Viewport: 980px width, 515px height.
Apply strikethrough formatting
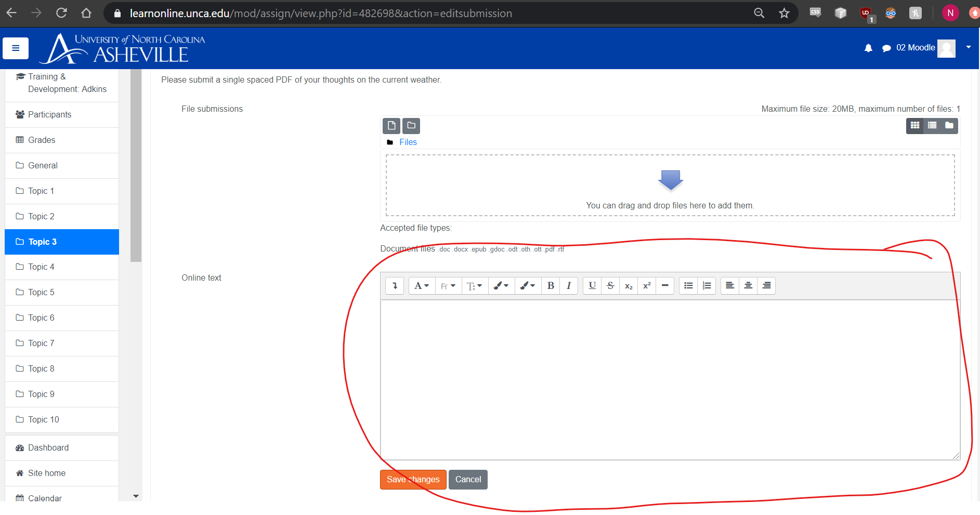(x=610, y=285)
